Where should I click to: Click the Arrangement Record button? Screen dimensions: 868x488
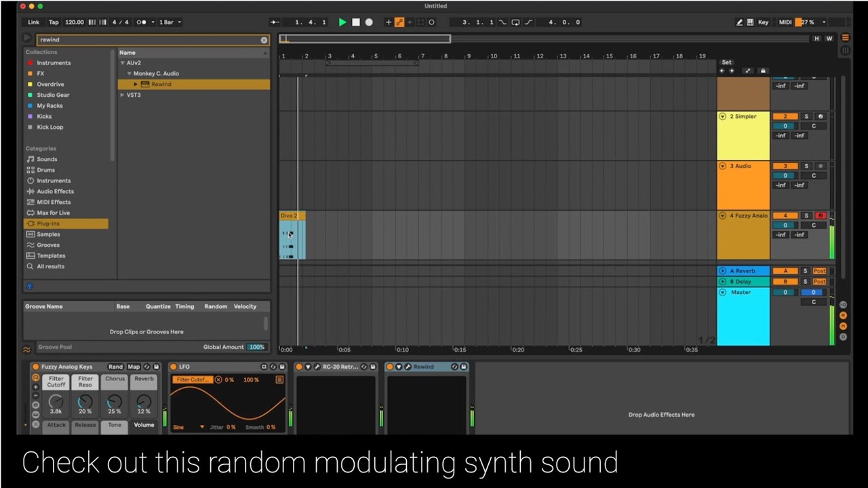coord(369,22)
